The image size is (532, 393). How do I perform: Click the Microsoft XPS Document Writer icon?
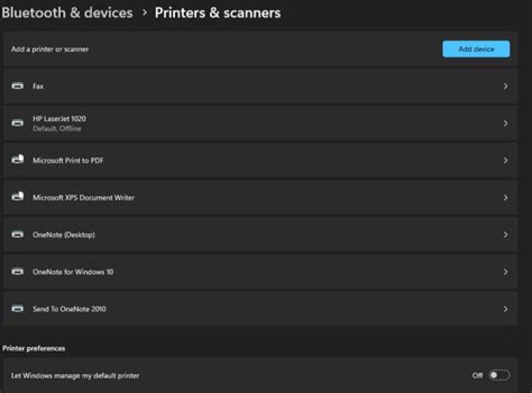pos(18,196)
